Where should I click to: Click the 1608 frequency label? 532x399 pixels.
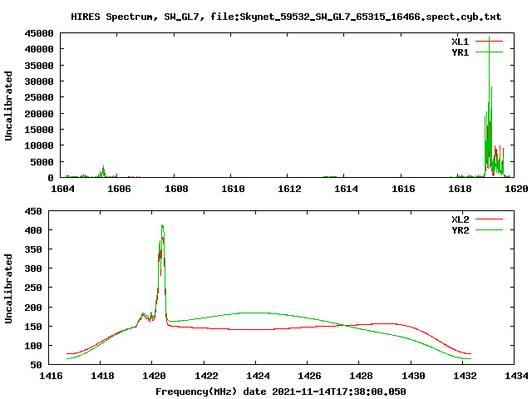[x=176, y=189]
